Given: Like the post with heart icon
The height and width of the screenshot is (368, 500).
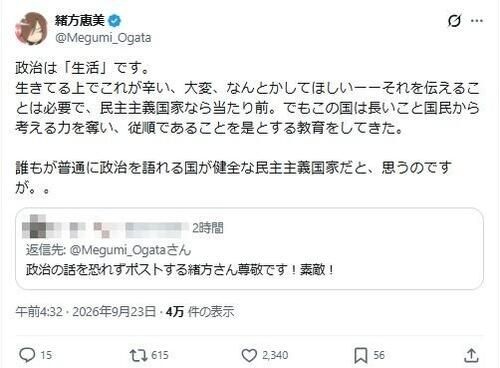Looking at the screenshot, I should (x=249, y=355).
